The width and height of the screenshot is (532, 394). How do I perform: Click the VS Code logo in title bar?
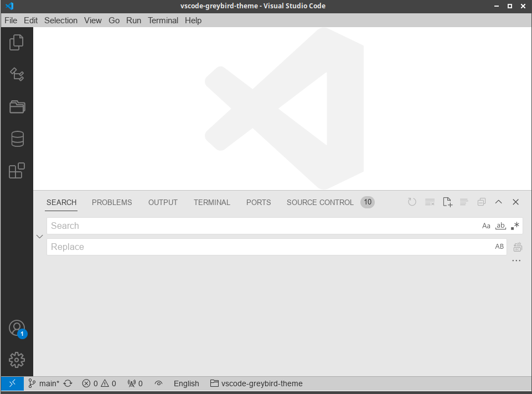pos(9,6)
